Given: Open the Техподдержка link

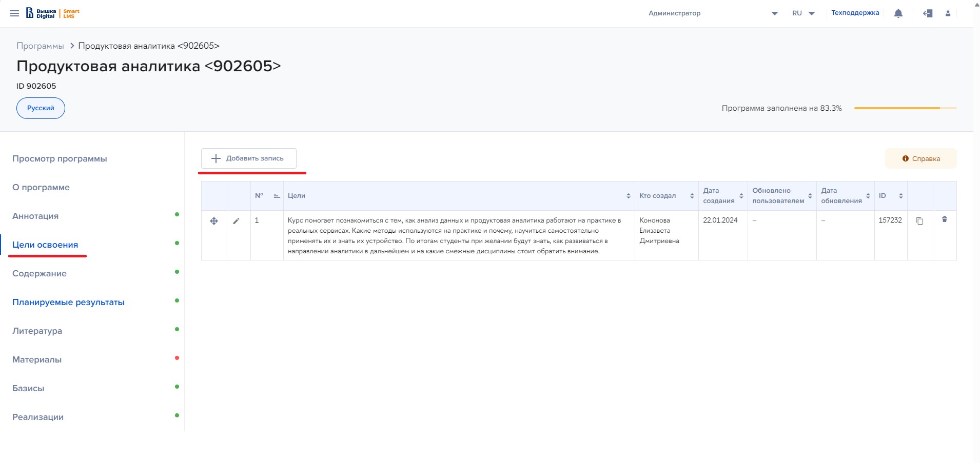Looking at the screenshot, I should pos(855,13).
